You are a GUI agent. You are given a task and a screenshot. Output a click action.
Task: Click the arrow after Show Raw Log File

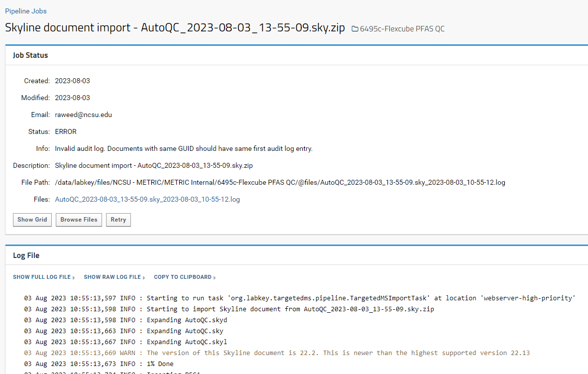click(144, 277)
